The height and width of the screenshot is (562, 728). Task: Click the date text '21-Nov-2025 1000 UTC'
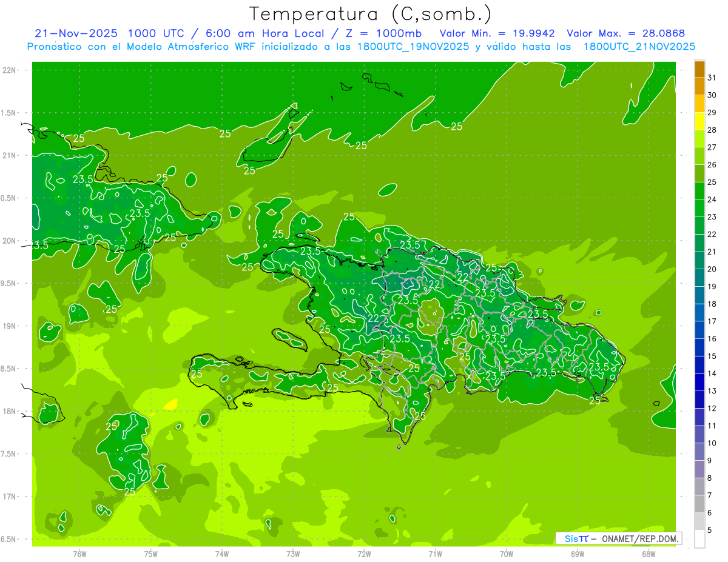110,33
